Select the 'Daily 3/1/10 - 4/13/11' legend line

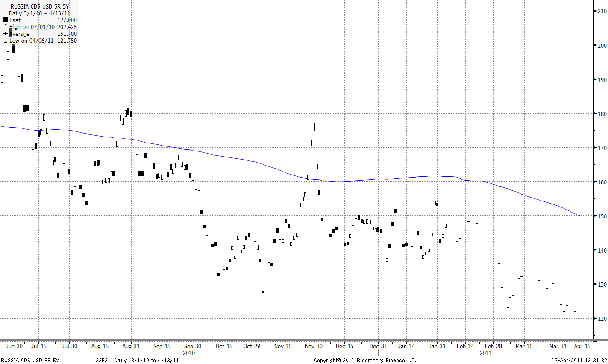coord(39,13)
